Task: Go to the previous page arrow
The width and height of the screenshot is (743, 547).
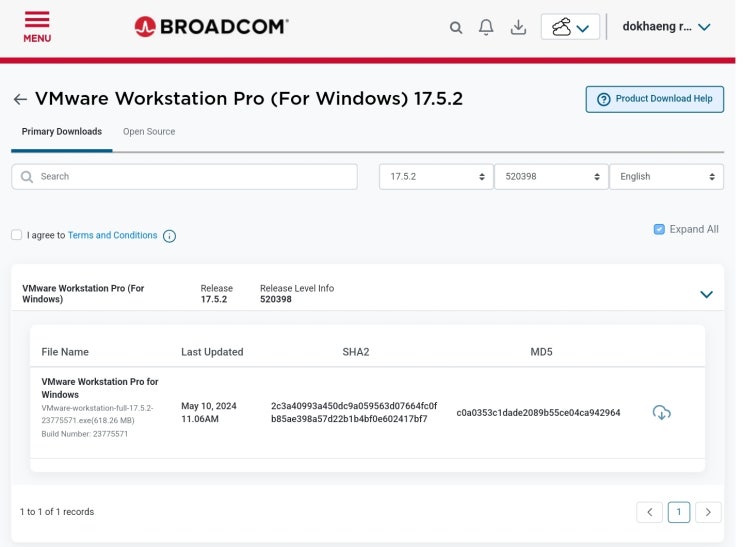Action: (649, 512)
